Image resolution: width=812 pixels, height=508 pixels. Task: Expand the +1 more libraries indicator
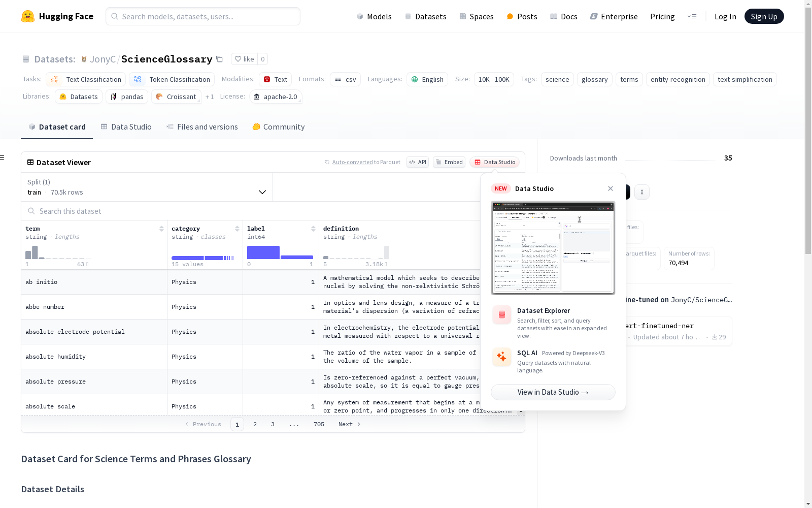(x=210, y=97)
